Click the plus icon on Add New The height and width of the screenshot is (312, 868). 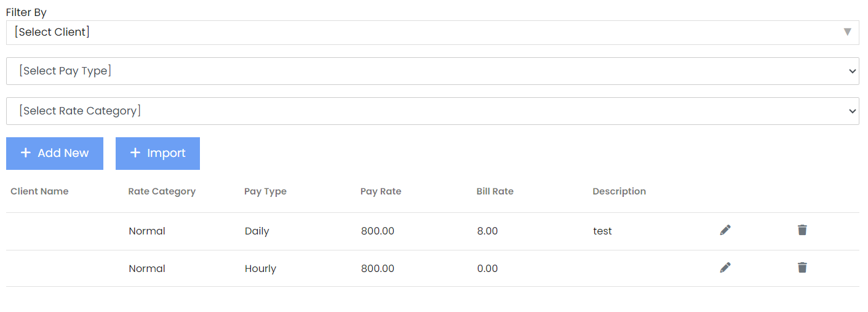(26, 153)
